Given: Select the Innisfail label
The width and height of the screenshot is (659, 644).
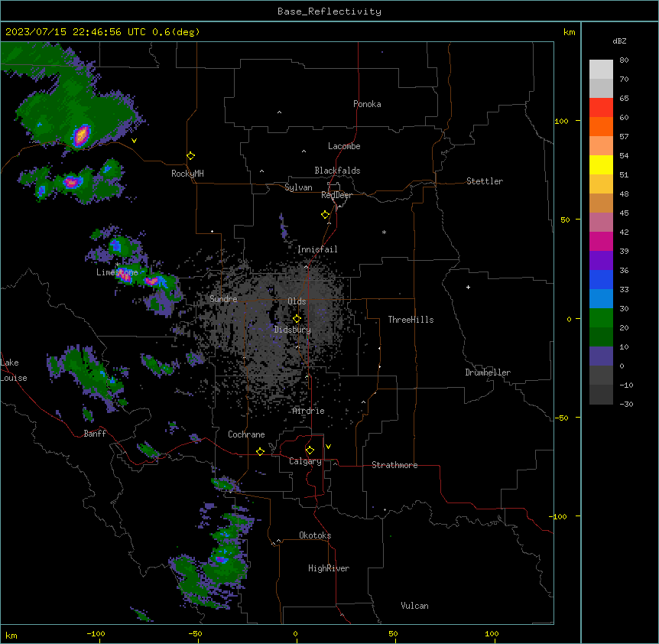Looking at the screenshot, I should pos(317,249).
